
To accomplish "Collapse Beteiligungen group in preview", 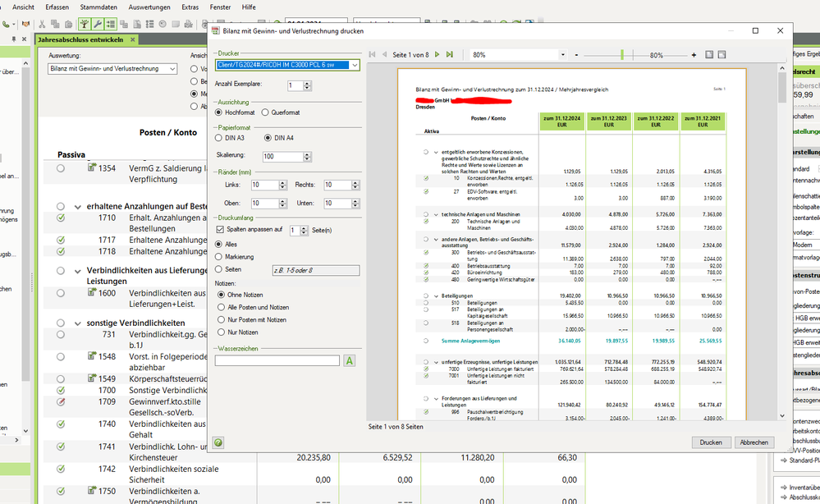I will click(x=436, y=296).
